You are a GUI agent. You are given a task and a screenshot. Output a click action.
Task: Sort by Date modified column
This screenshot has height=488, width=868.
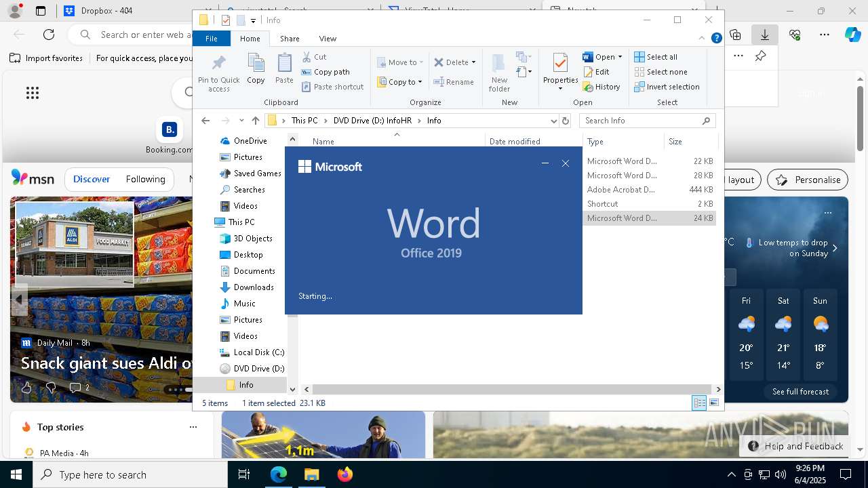point(515,142)
